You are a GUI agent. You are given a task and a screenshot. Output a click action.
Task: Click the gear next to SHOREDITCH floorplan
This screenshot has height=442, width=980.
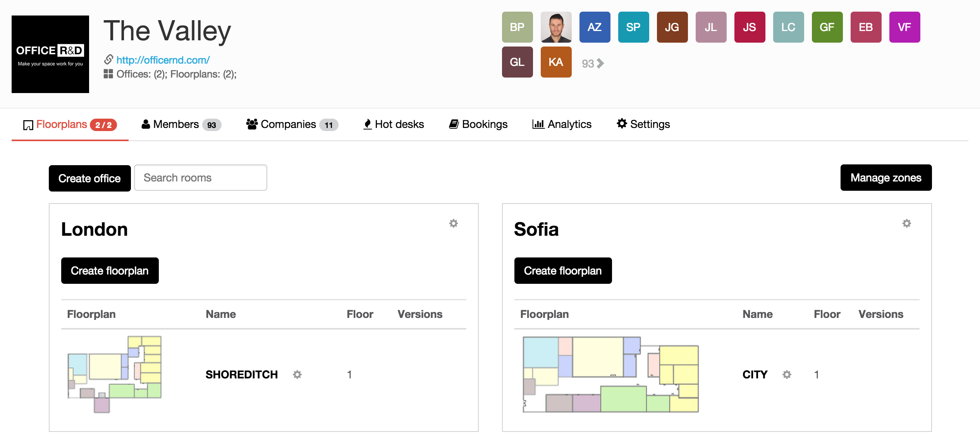(x=297, y=375)
